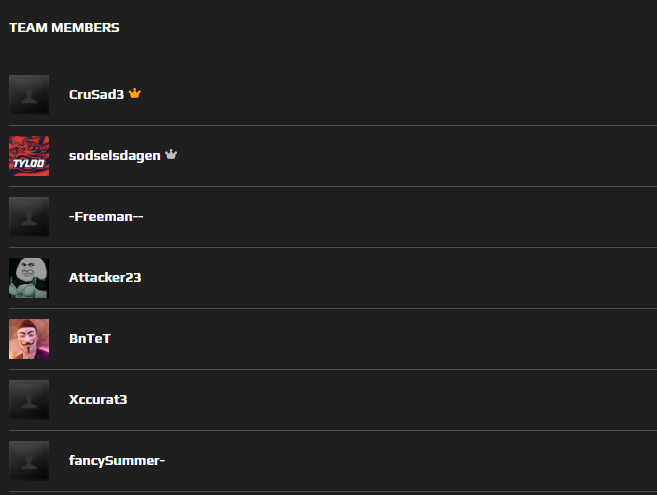This screenshot has width=657, height=495.
Task: Open Attacker23's meme face avatar
Action: pos(29,278)
